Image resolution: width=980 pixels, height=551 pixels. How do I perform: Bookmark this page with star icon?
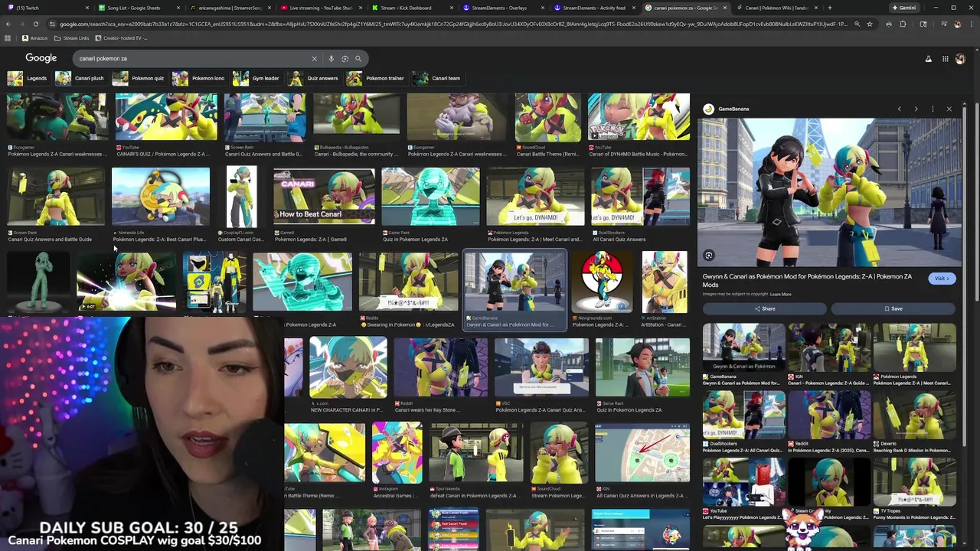click(x=869, y=24)
